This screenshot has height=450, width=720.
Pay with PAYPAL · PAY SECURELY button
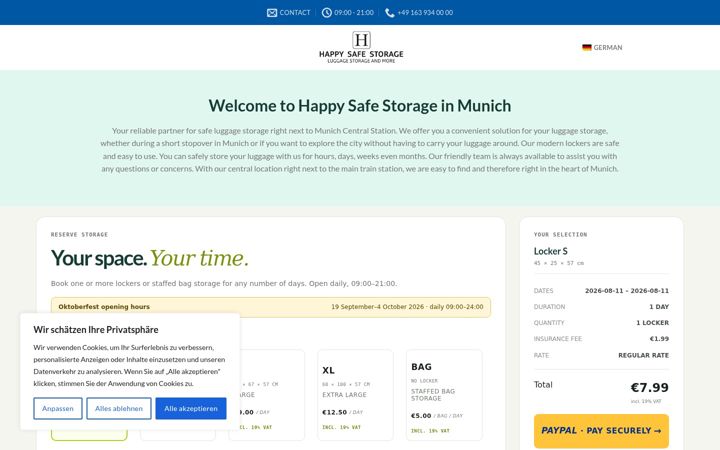coord(601,431)
